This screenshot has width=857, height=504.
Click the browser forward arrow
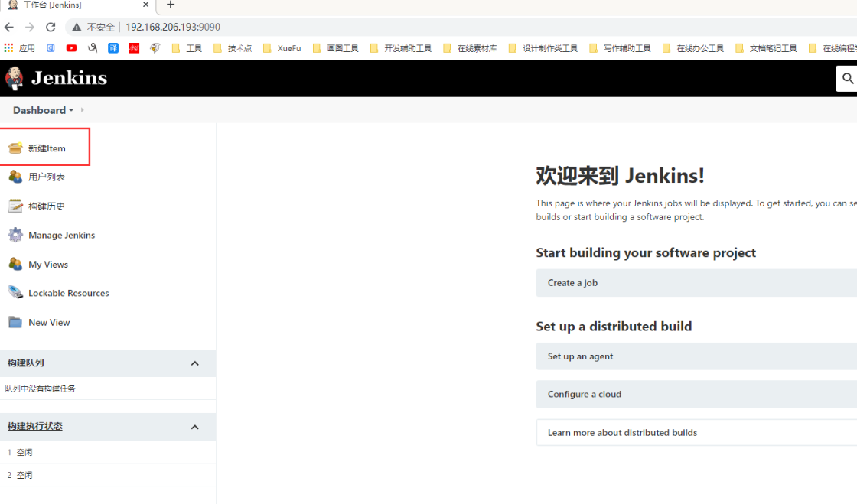(30, 27)
